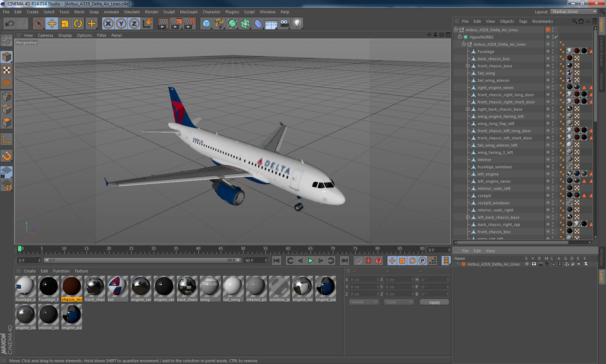
Task: Toggle Autokeying button
Action: (368, 261)
